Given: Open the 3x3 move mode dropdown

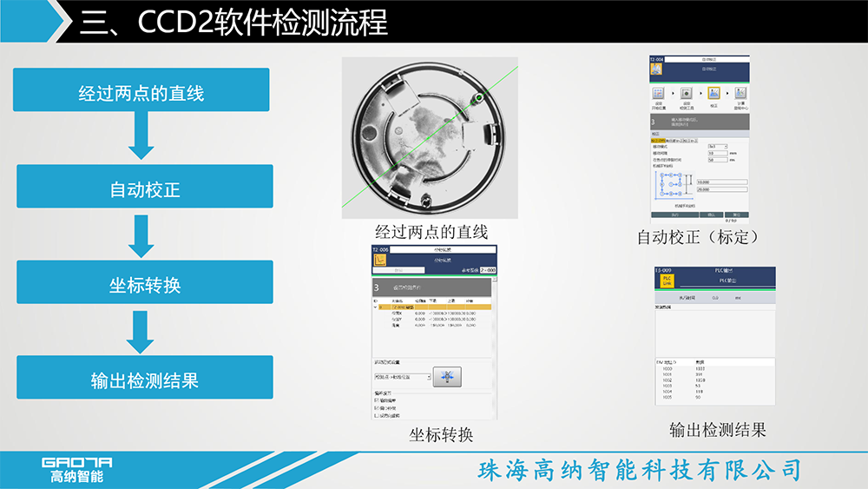Looking at the screenshot, I should 717,146.
